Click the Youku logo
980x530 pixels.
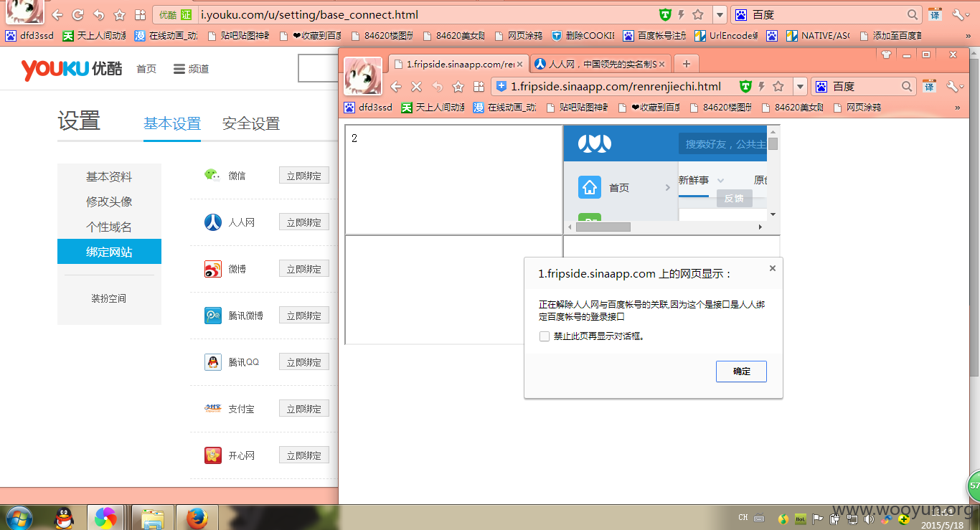pos(72,69)
